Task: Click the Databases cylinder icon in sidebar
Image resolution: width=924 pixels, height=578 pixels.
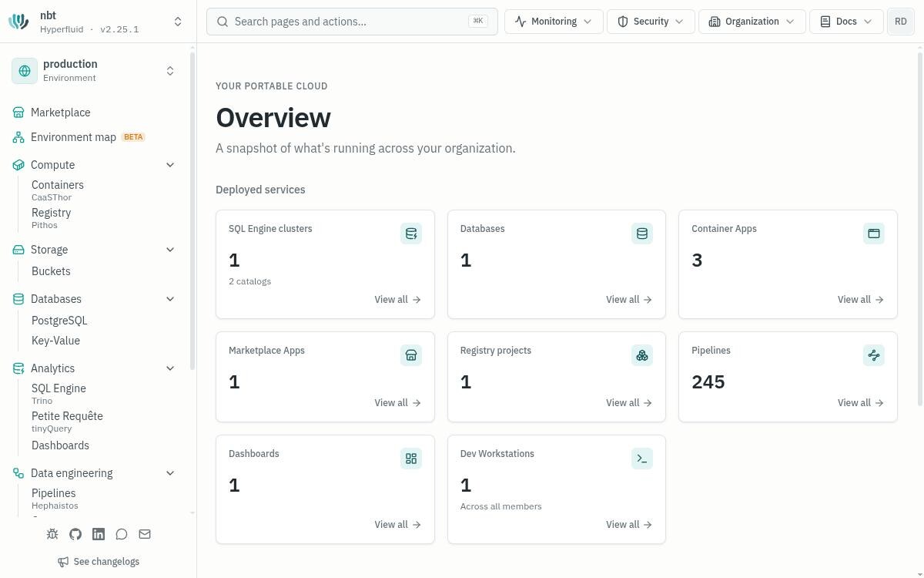Action: point(18,299)
